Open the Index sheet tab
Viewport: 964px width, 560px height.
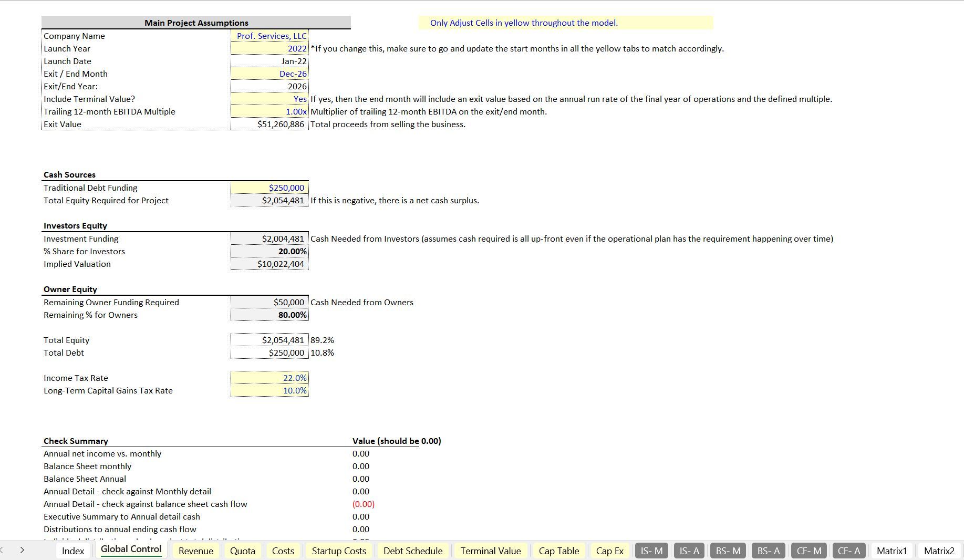click(72, 551)
